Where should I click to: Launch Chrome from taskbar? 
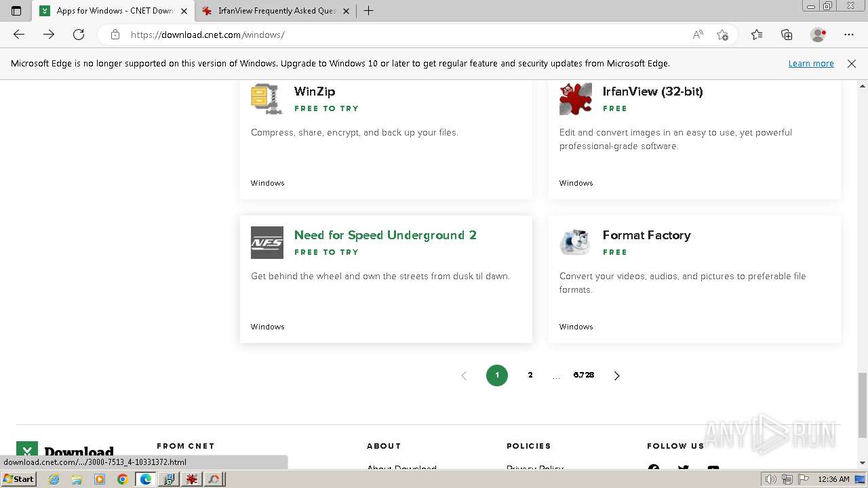click(x=123, y=479)
